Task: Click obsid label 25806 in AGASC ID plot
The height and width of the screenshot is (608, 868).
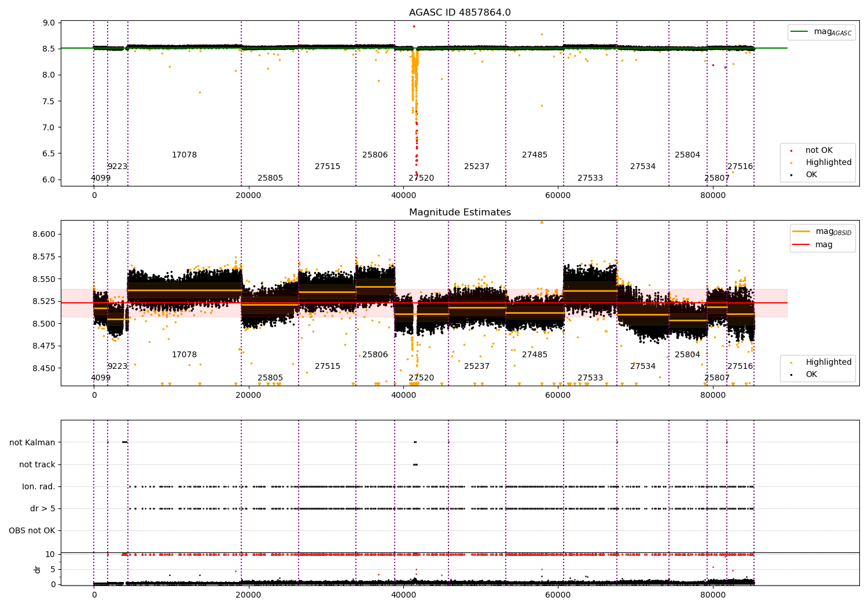Action: tap(375, 155)
